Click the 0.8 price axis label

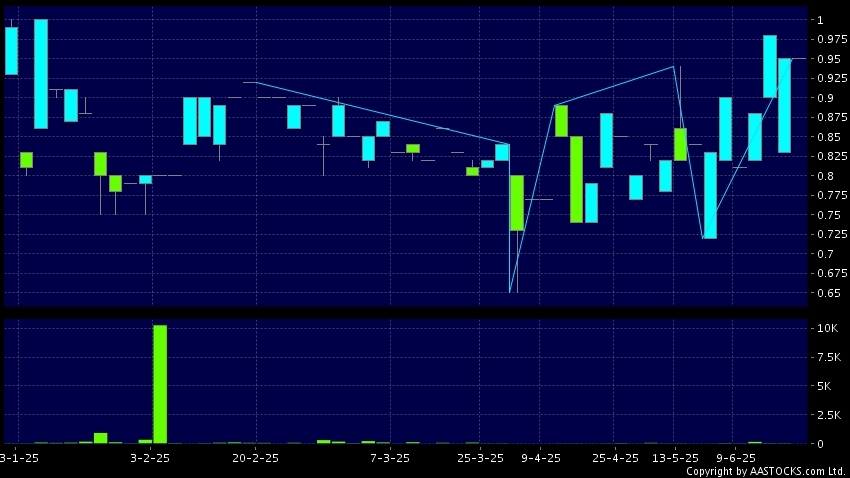point(825,176)
